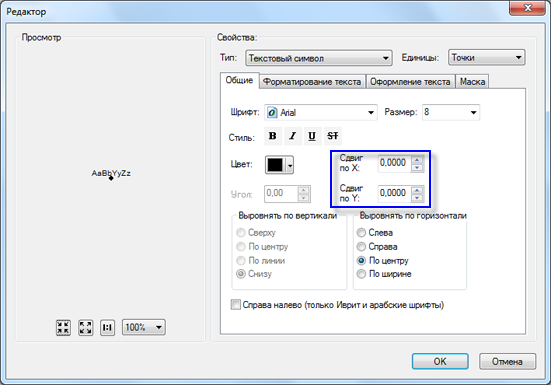Switch to the 'Общие' tab
The image size is (551, 385).
239,80
